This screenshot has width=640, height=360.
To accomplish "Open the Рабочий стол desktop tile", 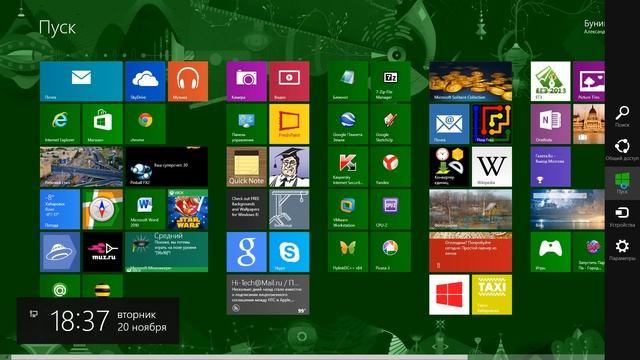I will tap(81, 167).
